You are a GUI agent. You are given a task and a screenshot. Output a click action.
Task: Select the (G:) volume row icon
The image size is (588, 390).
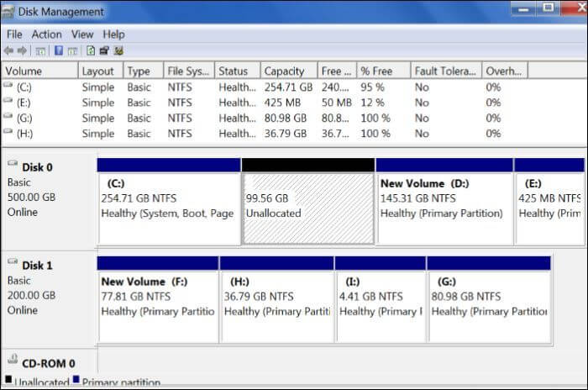(8, 118)
